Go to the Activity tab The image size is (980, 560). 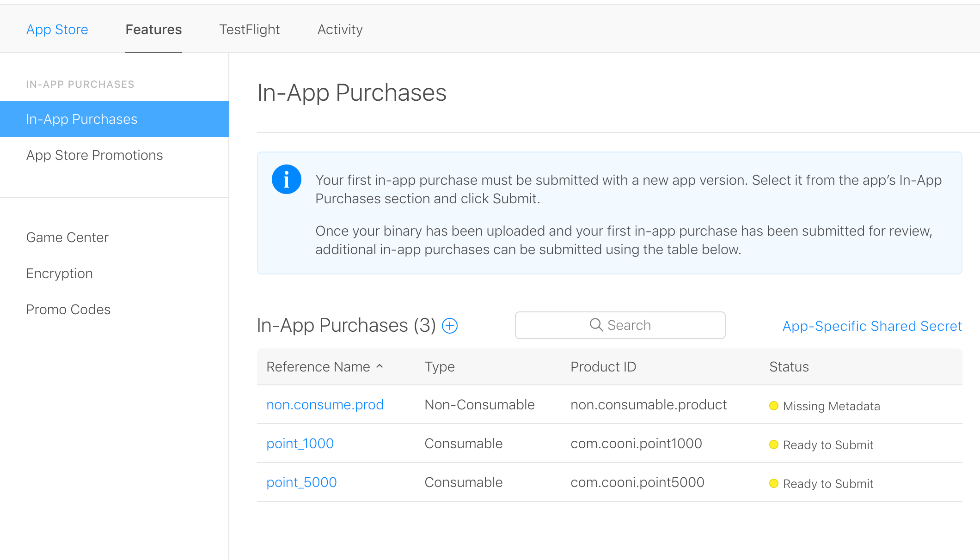coord(340,29)
